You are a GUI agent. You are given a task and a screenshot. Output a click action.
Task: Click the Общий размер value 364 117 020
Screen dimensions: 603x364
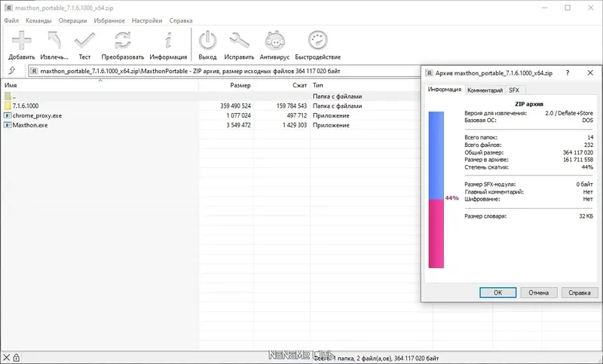tap(578, 152)
